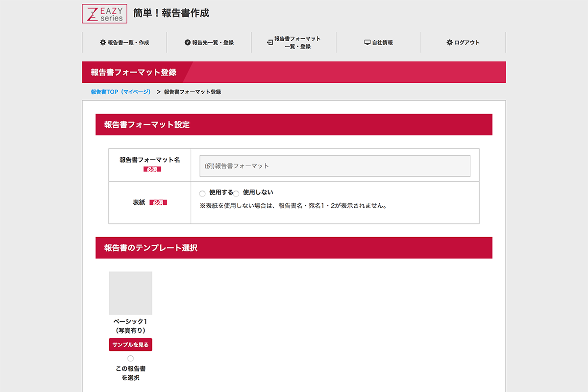Open the 報告書フォーマット一覧・登録 menu item
The image size is (588, 392).
point(297,43)
